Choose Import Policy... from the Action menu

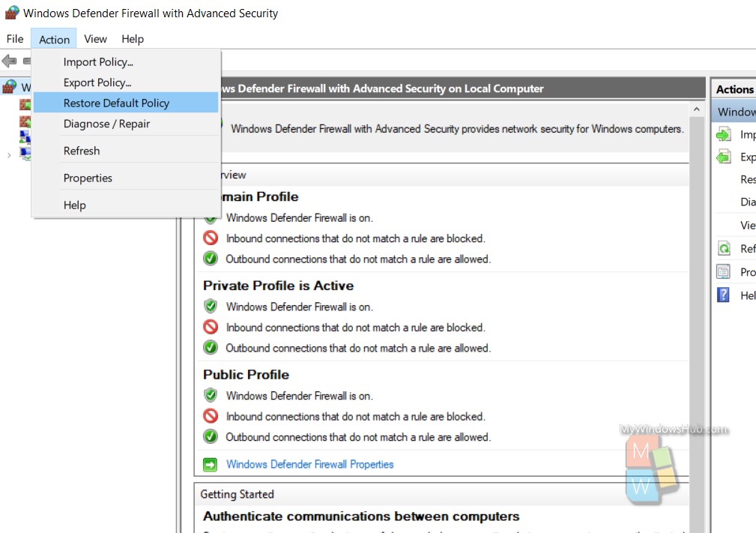pyautogui.click(x=126, y=62)
